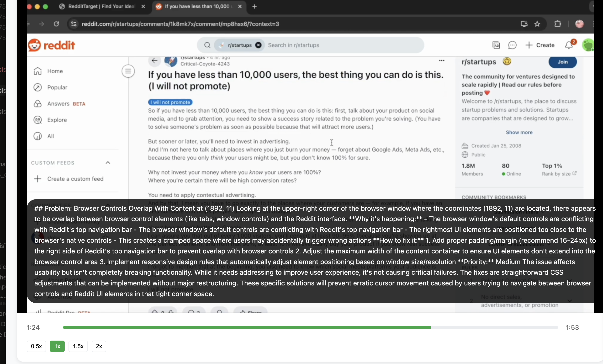Collapse the sidebar with the hamburger button
603x364 pixels.
coord(128,71)
